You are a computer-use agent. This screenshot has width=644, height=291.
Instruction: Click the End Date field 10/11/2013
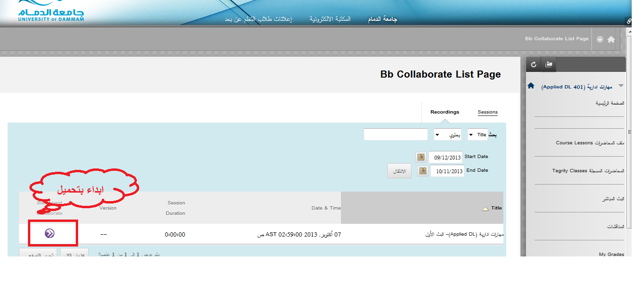coord(447,171)
